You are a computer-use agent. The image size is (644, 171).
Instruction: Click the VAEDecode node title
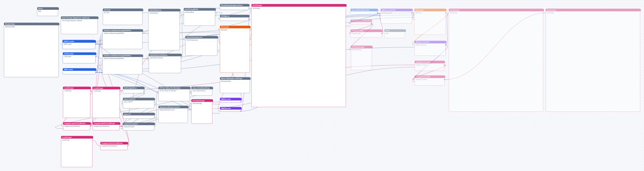tap(231, 108)
